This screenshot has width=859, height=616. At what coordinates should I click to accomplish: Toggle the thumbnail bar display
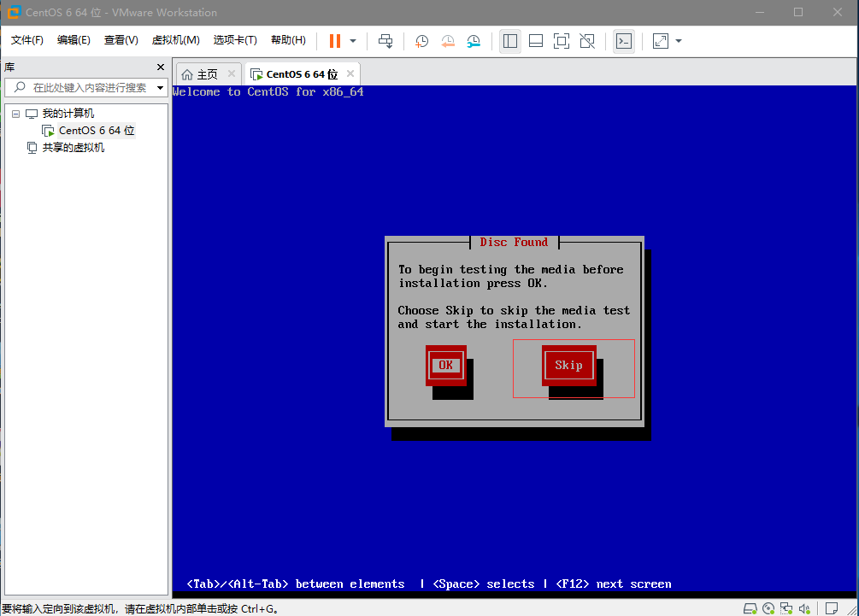(x=536, y=40)
